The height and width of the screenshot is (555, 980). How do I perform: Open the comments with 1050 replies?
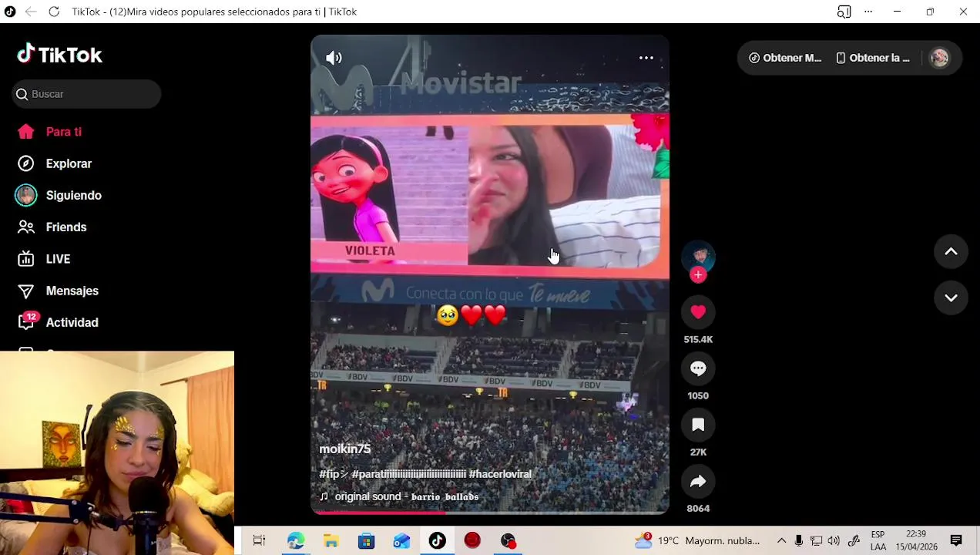698,368
